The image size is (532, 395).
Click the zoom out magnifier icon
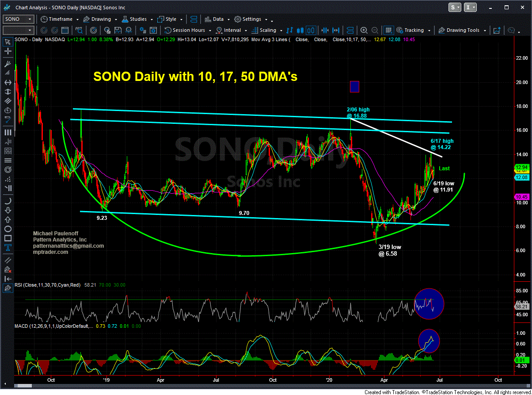click(x=375, y=30)
